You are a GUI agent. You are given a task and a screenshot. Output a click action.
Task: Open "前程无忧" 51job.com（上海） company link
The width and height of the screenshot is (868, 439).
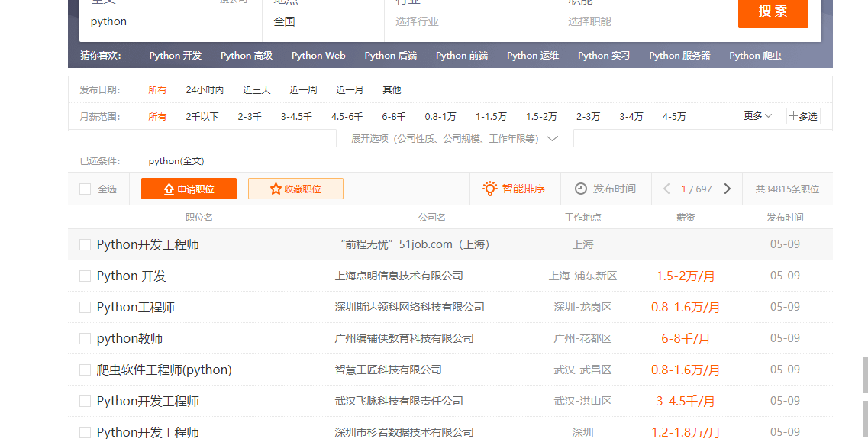pyautogui.click(x=415, y=244)
